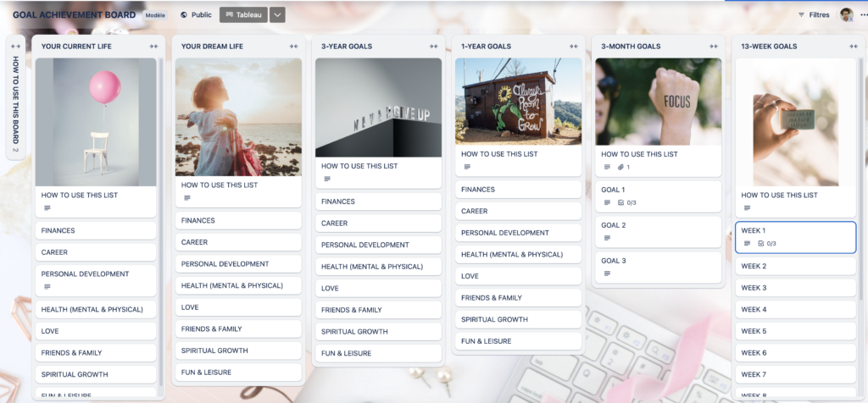The width and height of the screenshot is (868, 403).
Task: Open the SPIRITUAL GROWTH card in 1-YEAR GOALS
Action: [x=519, y=319]
